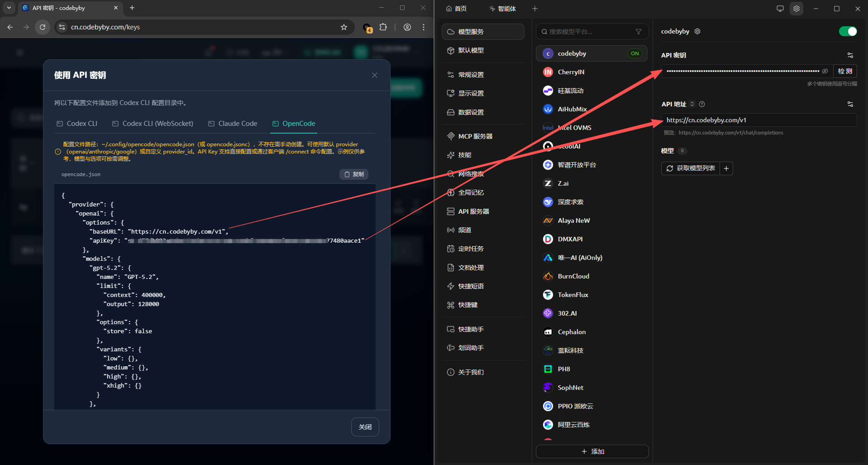
Task: Switch to the Claude Code tab
Action: 233,124
